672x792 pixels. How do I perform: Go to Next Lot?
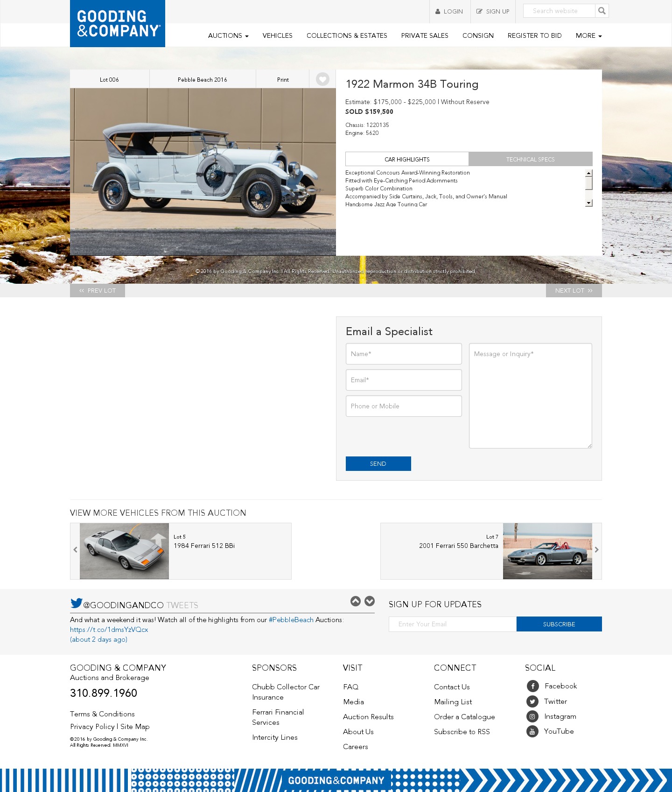pos(574,290)
